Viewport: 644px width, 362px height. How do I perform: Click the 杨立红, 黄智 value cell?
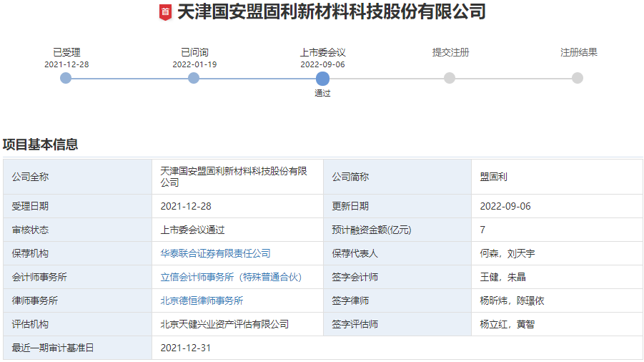click(558, 324)
